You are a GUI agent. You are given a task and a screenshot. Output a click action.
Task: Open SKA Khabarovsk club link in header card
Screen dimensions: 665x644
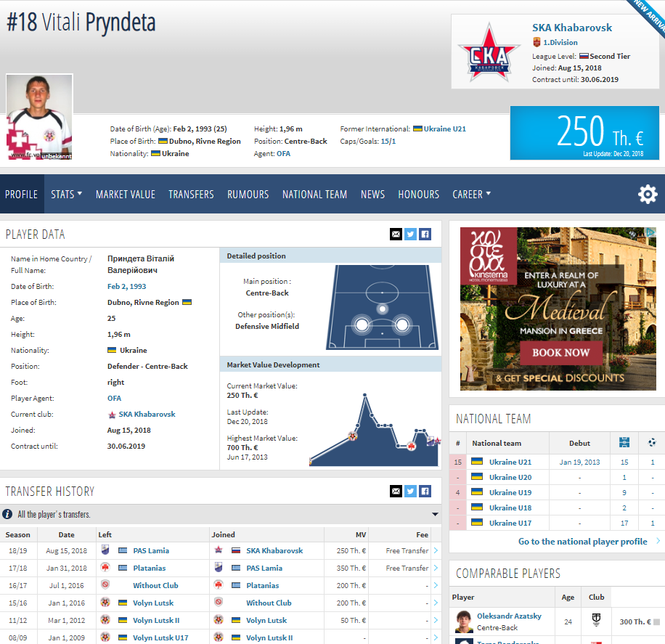pyautogui.click(x=571, y=28)
